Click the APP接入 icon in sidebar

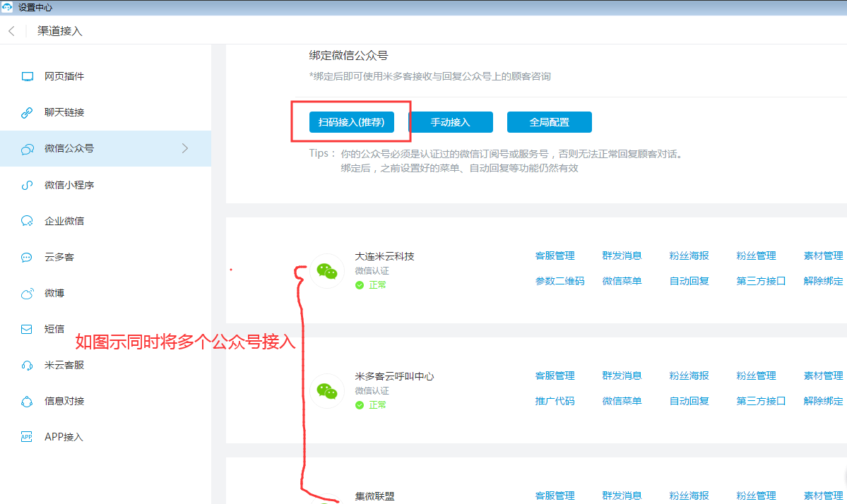[x=28, y=437]
